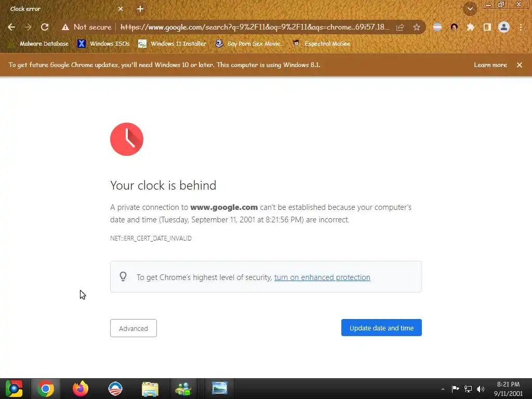Open the messenger people icon on taskbar
This screenshot has width=532, height=399.
[x=183, y=389]
